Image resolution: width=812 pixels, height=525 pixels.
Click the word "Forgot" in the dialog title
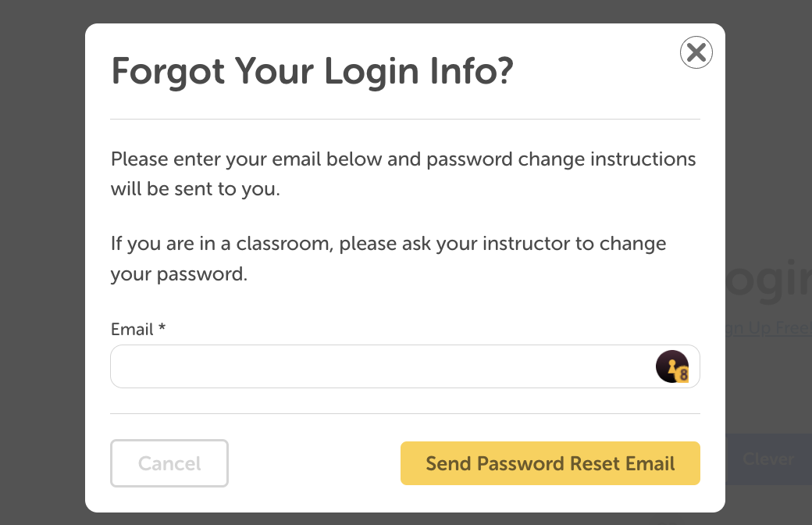coord(169,72)
